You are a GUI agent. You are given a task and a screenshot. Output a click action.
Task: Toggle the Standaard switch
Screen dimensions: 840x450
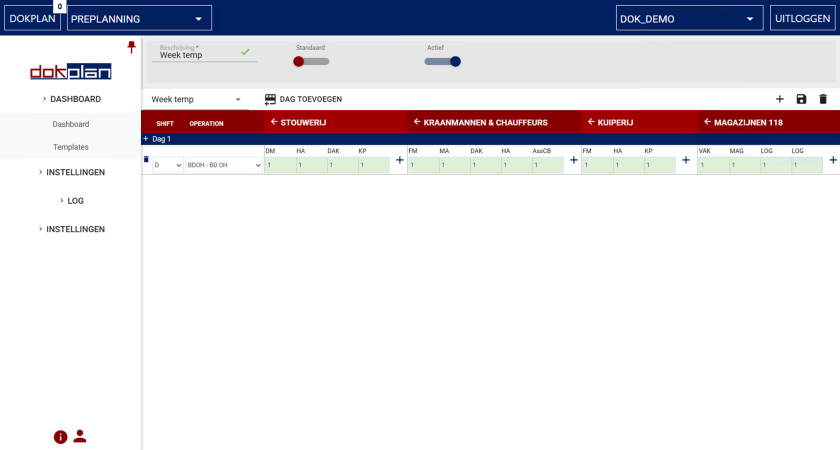pyautogui.click(x=310, y=61)
